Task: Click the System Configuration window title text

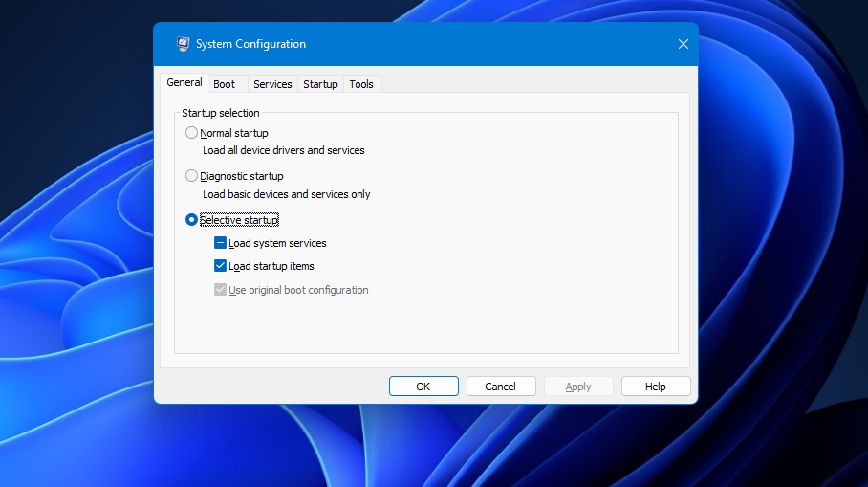Action: click(x=250, y=44)
